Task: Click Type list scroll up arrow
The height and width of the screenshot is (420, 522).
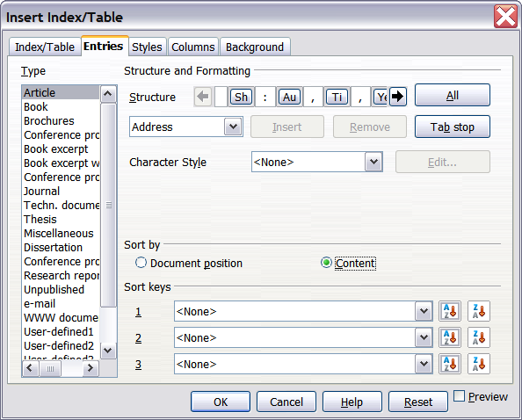Action: tap(108, 94)
